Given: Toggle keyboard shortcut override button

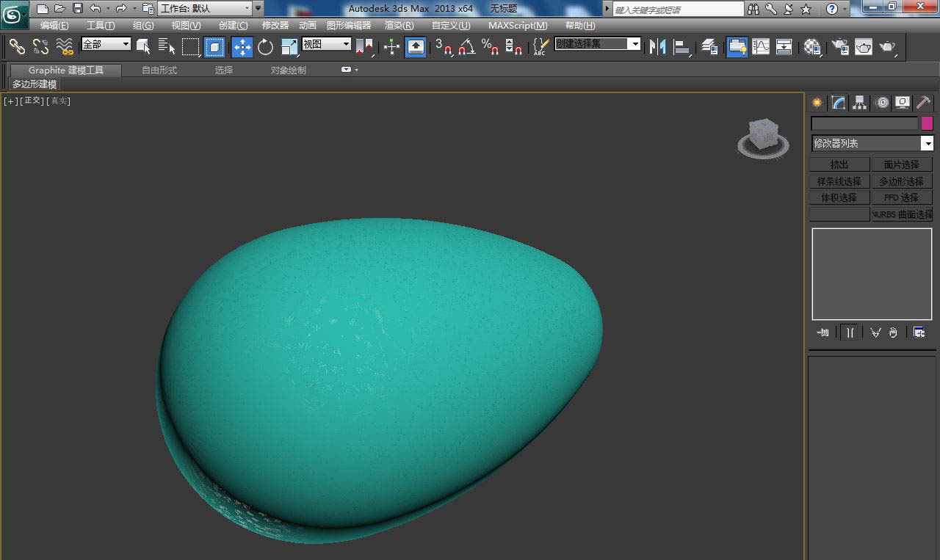Looking at the screenshot, I should pos(416,47).
